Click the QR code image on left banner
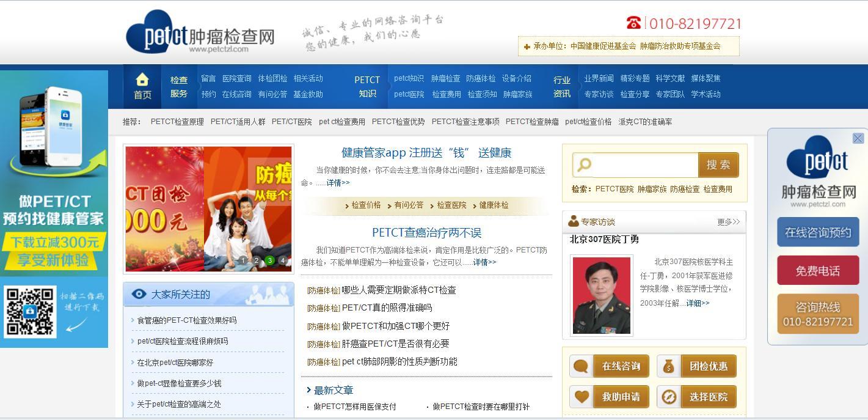The width and height of the screenshot is (868, 420). [x=30, y=312]
